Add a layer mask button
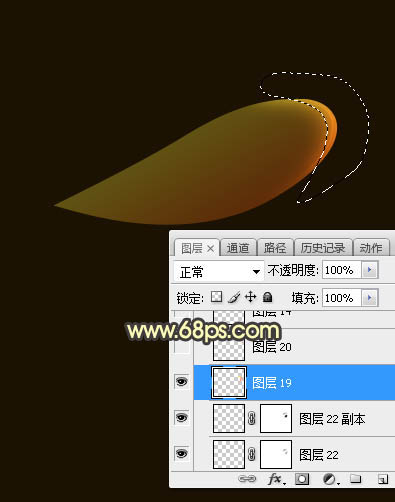This screenshot has width=395, height=502. tap(302, 479)
